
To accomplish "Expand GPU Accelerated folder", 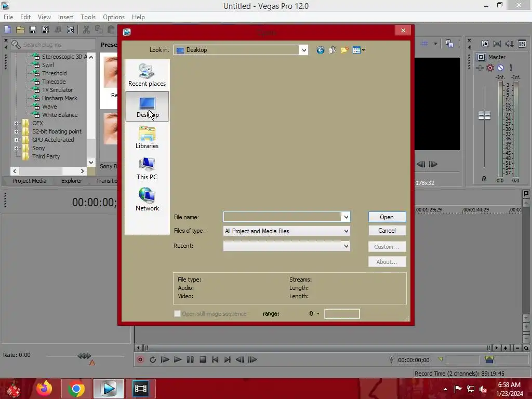I will click(16, 140).
